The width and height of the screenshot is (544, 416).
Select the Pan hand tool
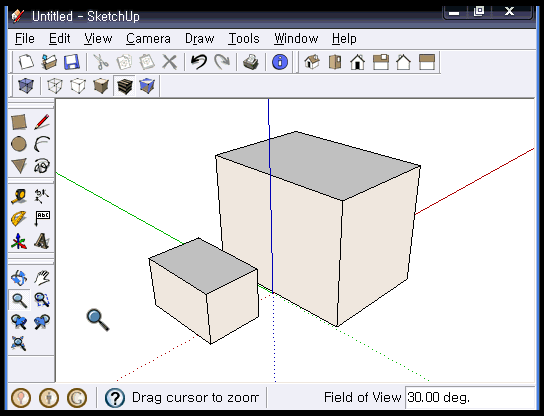click(42, 278)
